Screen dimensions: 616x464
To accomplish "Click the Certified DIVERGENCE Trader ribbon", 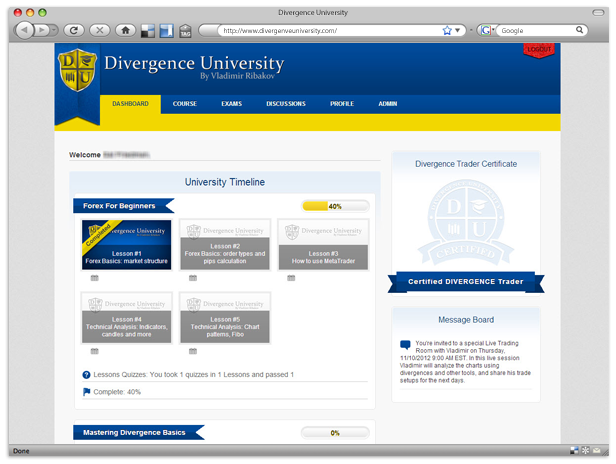I will [466, 282].
